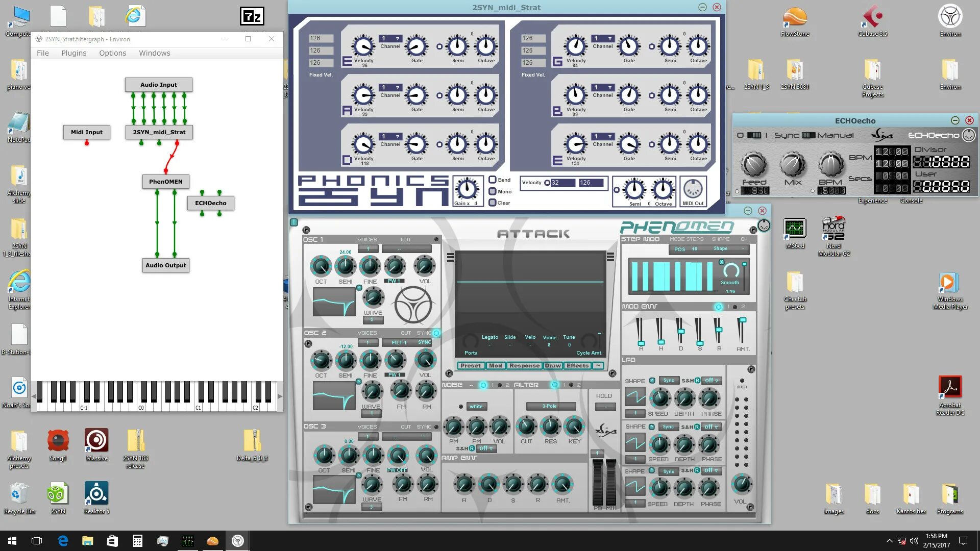Image resolution: width=980 pixels, height=551 pixels.
Task: Open the 7z desktop icon
Action: coord(252,16)
